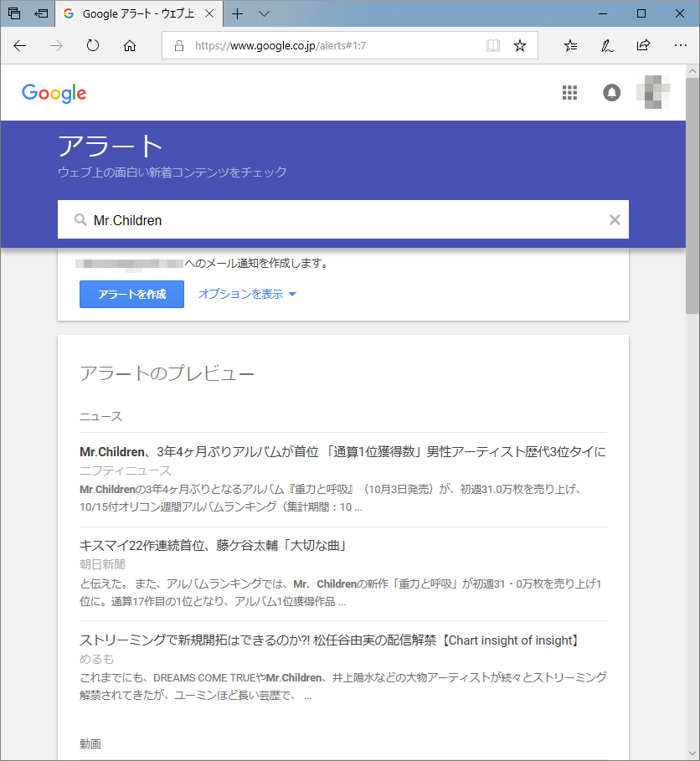The width and height of the screenshot is (700, 761).
Task: Click the アラートを作成 button
Action: (x=131, y=294)
